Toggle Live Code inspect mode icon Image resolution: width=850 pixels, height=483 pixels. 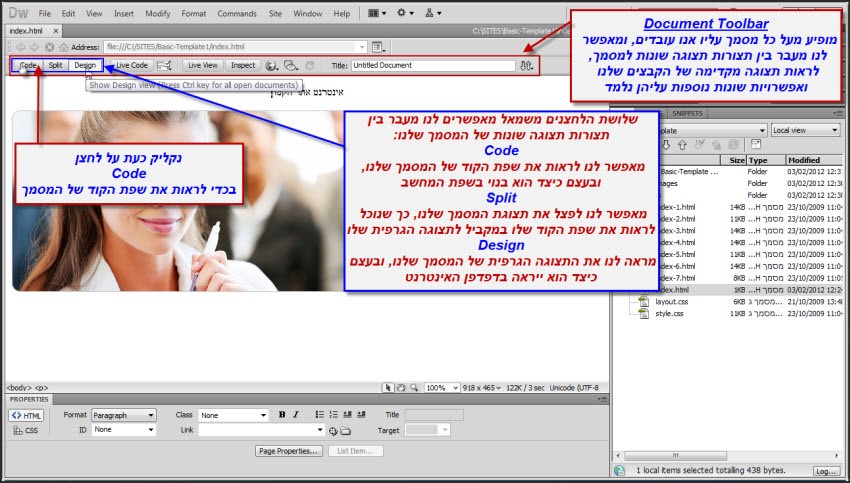point(164,66)
